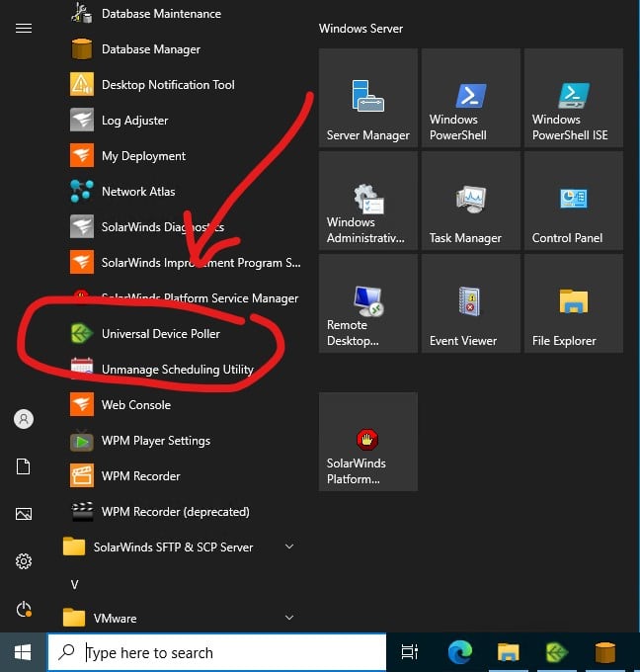Open Unmanage Scheduling Utility calendar icon
640x672 pixels.
tap(81, 369)
